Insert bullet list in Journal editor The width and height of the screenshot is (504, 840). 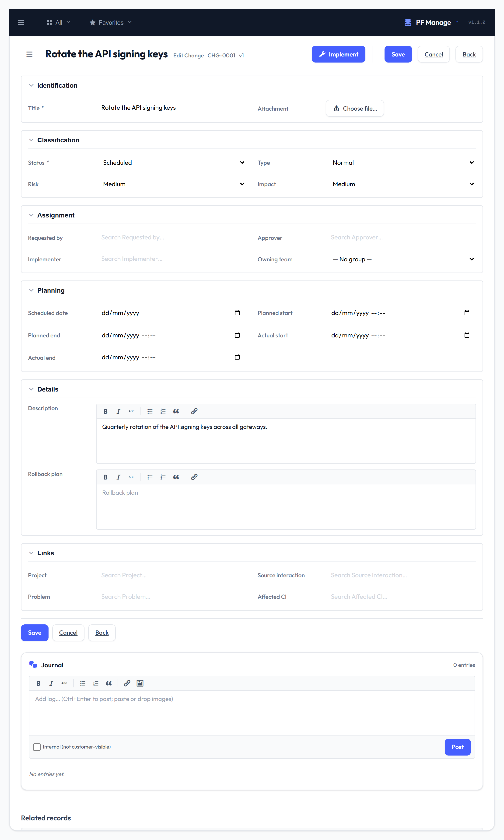point(83,683)
